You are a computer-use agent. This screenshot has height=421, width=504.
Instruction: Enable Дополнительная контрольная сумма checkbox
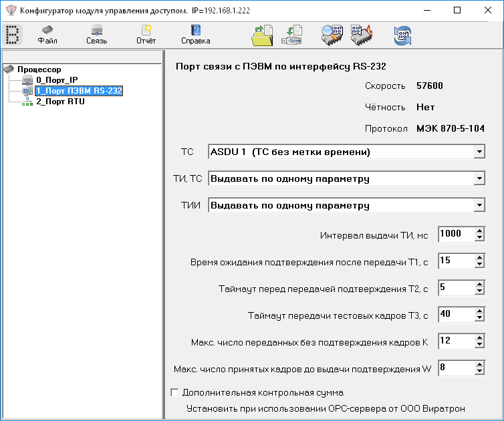coord(175,393)
